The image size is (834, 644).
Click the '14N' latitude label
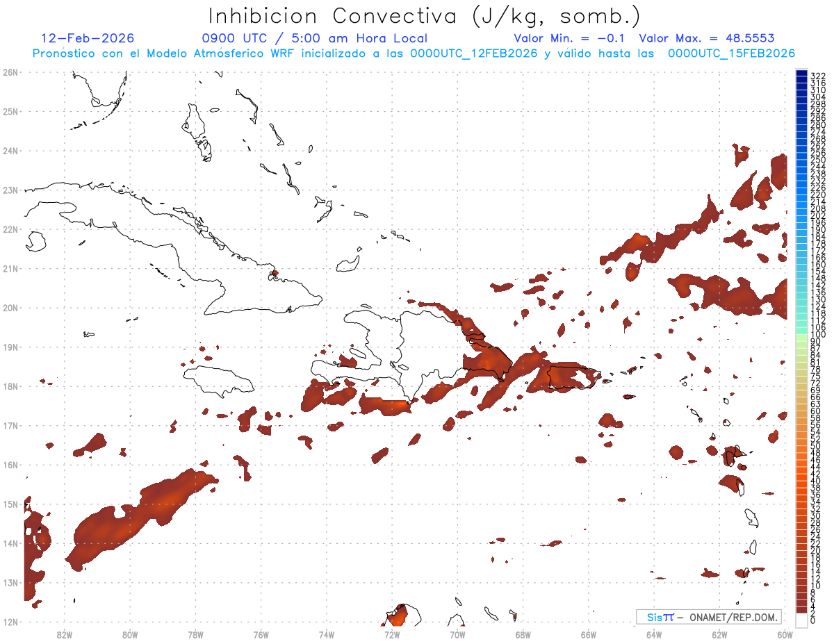coord(10,543)
